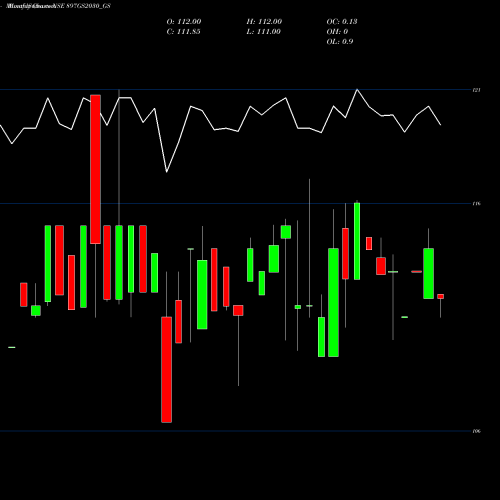Click the high price value 'H: 112.00'
The image size is (500, 500).
click(x=264, y=22)
